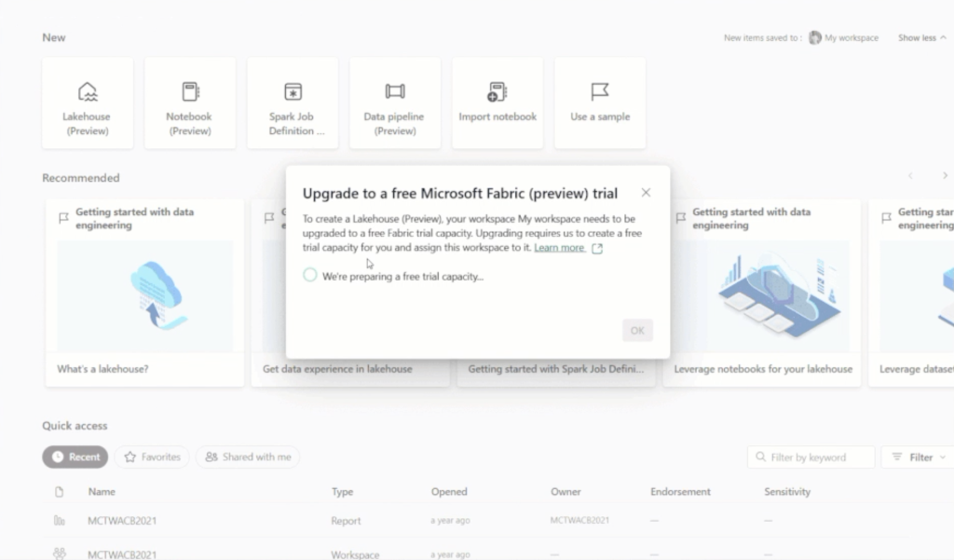Choose the Import notebook tile
The width and height of the screenshot is (954, 560).
coord(497,102)
